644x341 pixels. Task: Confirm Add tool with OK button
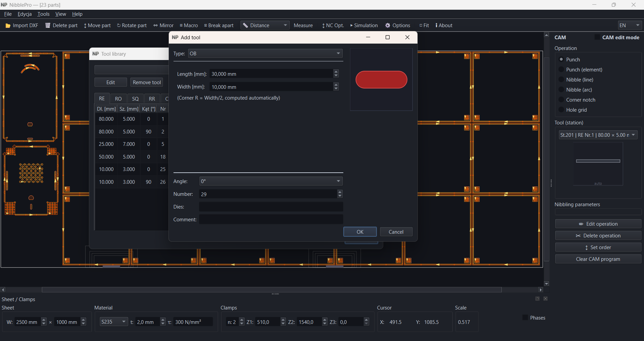point(360,232)
